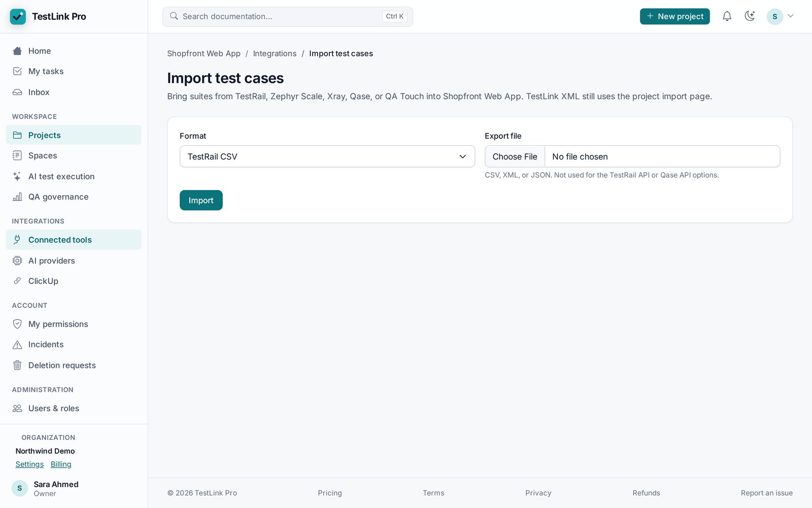Click the Projects folder icon
The width and height of the screenshot is (812, 508).
(x=17, y=135)
